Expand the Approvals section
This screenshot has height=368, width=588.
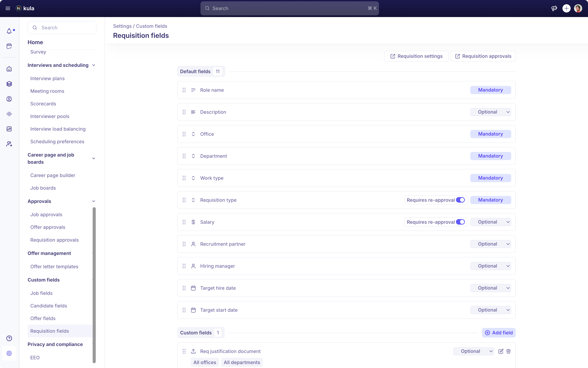[94, 201]
